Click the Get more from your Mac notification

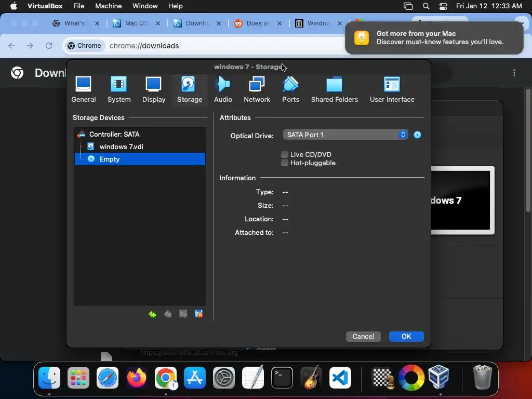point(434,37)
